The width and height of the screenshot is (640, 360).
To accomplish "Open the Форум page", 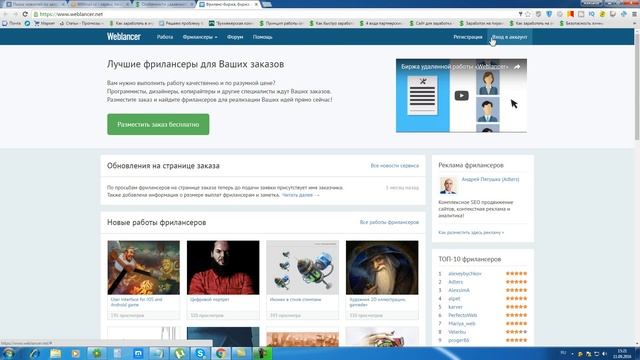I will tap(235, 37).
